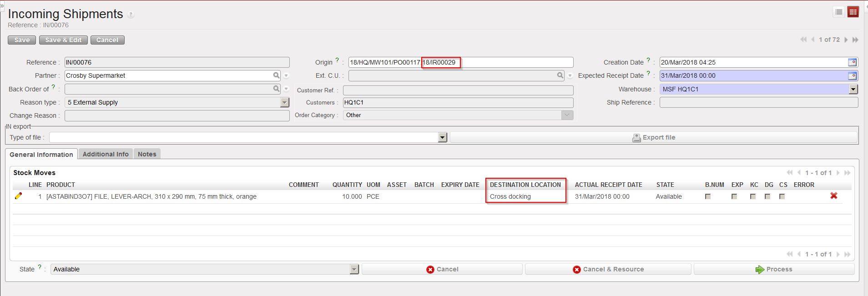This screenshot has height=296, width=868.
Task: Switch to the Additional Info tab
Action: (106, 154)
